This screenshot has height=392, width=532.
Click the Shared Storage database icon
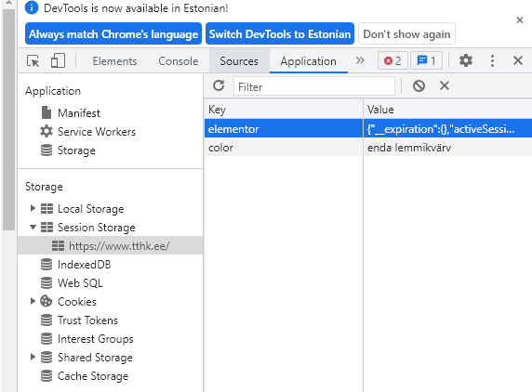pos(47,357)
